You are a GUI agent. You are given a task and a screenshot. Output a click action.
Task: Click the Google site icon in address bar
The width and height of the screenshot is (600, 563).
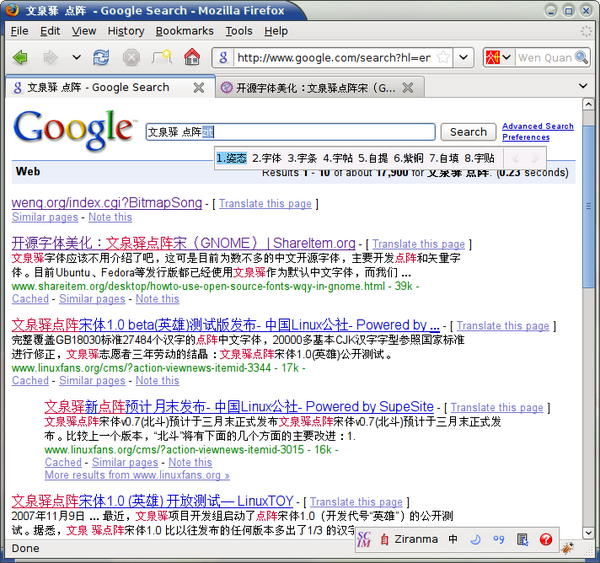[223, 58]
